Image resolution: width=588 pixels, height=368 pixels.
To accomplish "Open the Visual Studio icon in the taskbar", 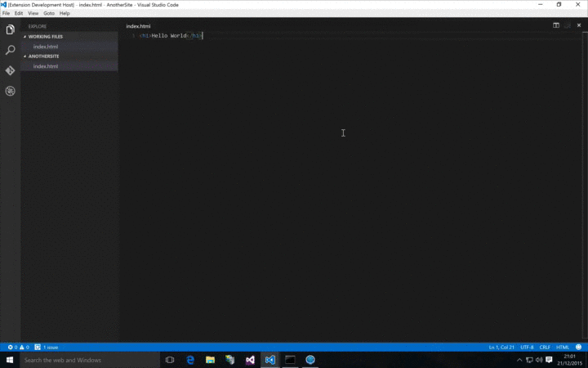I will [x=250, y=360].
